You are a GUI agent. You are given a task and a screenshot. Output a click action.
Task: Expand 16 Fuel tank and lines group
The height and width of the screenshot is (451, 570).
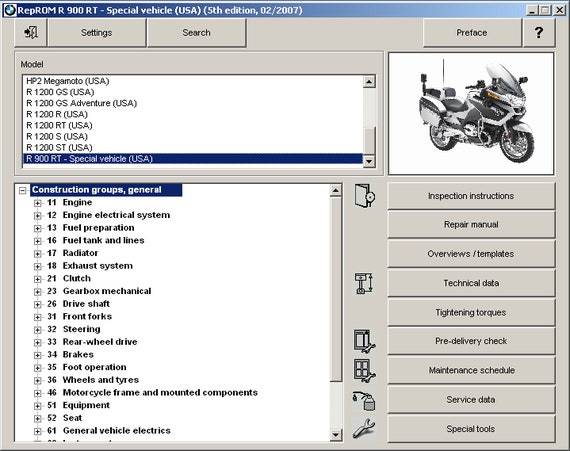[x=37, y=241]
